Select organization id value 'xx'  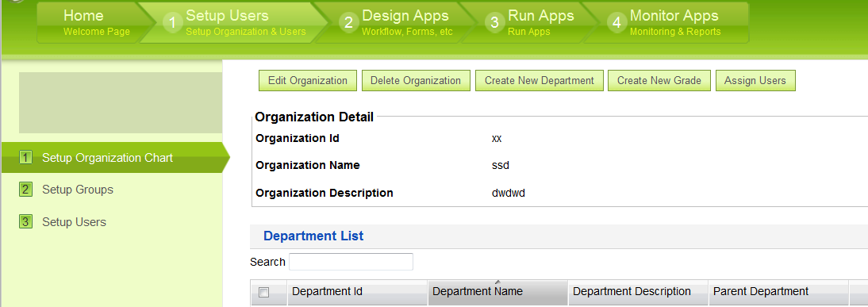497,138
